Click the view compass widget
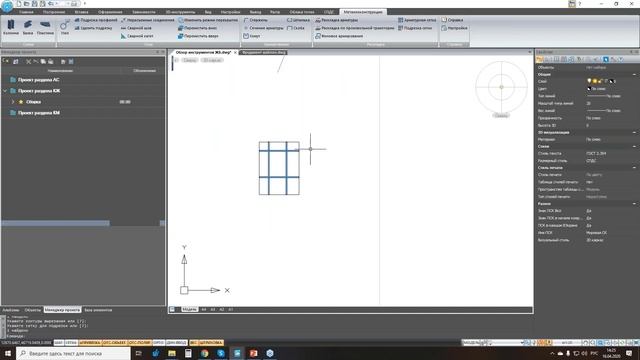The image size is (640, 360). click(x=501, y=87)
